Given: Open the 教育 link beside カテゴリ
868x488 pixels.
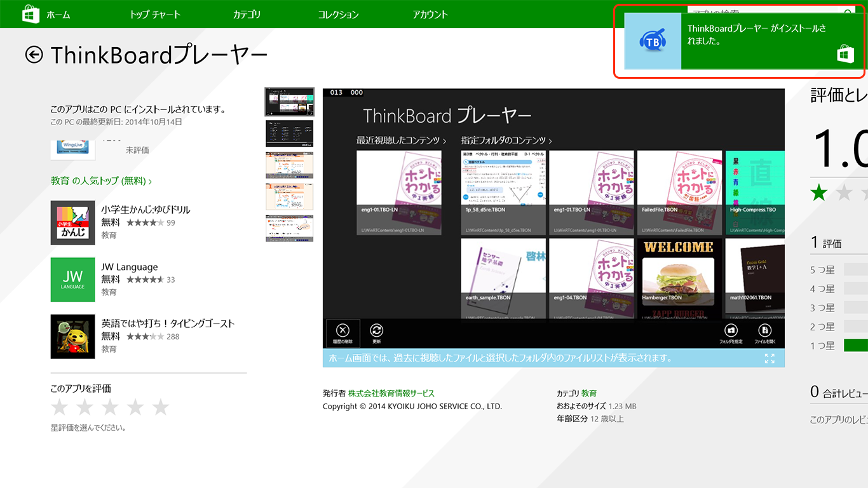Looking at the screenshot, I should point(589,393).
